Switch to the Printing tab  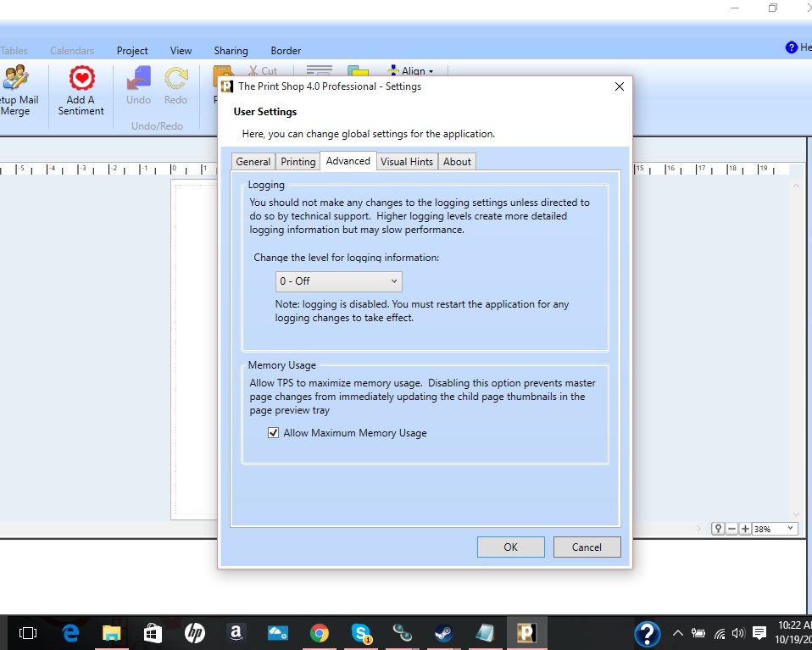(x=298, y=162)
